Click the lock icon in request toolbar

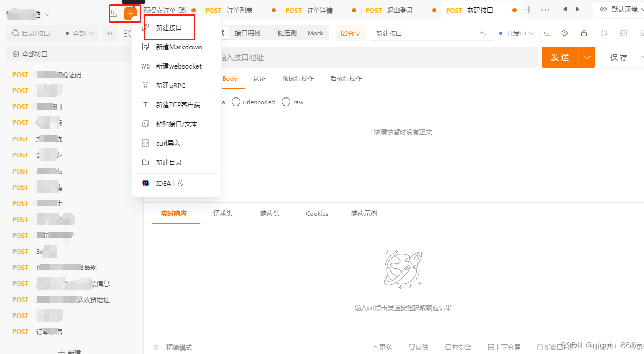584,33
